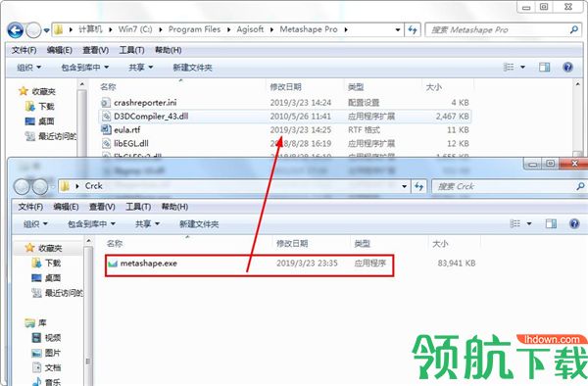This screenshot has width=588, height=386.
Task: Click change view icon in Crck window
Action: [x=515, y=223]
